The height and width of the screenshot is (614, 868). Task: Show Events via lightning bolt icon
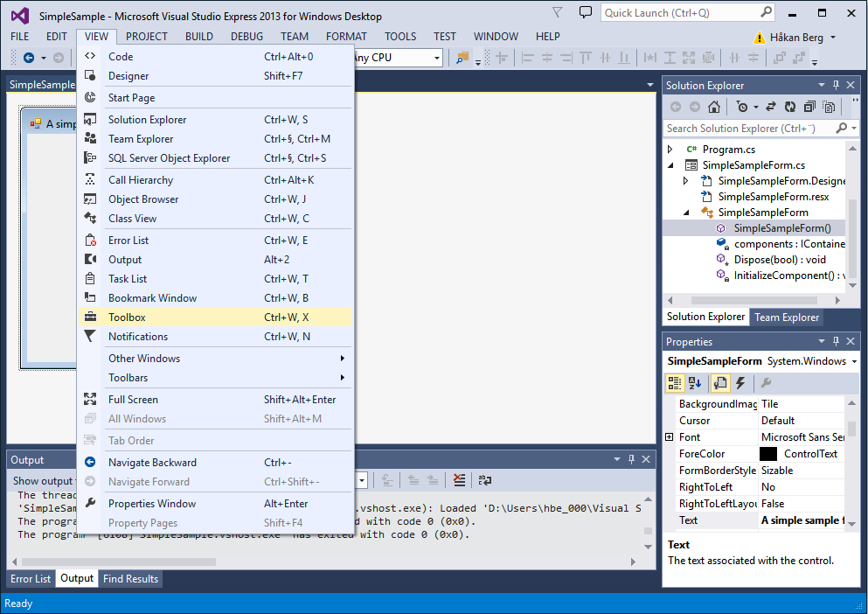click(740, 383)
